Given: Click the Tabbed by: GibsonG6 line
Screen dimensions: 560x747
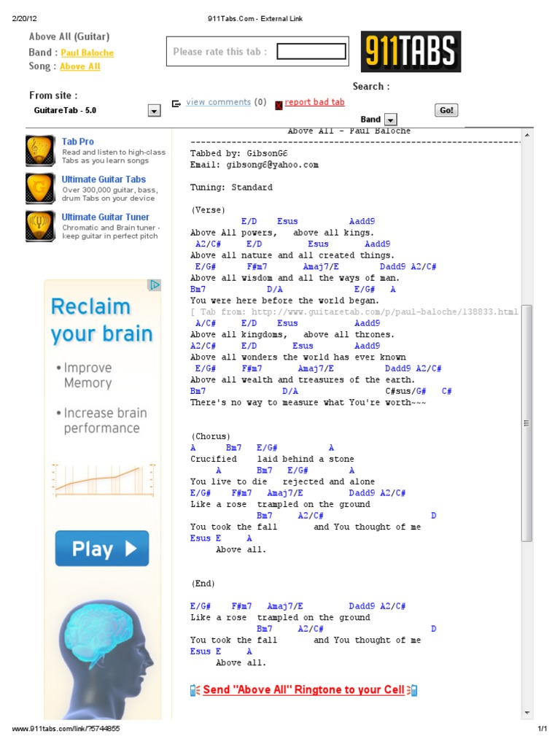Looking at the screenshot, I should point(238,153).
